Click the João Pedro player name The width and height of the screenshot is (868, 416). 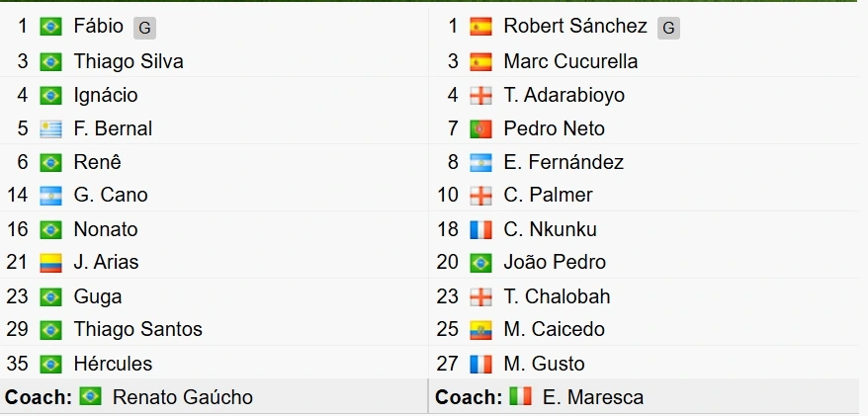(555, 262)
